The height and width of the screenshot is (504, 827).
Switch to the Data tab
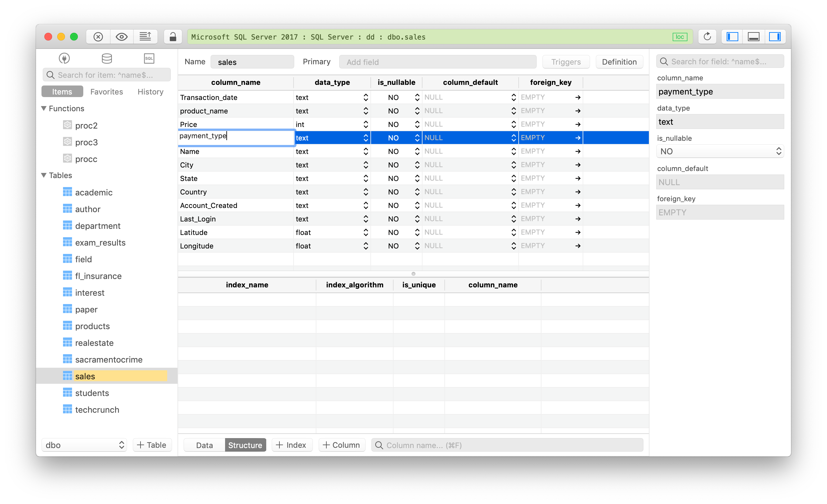(x=203, y=445)
